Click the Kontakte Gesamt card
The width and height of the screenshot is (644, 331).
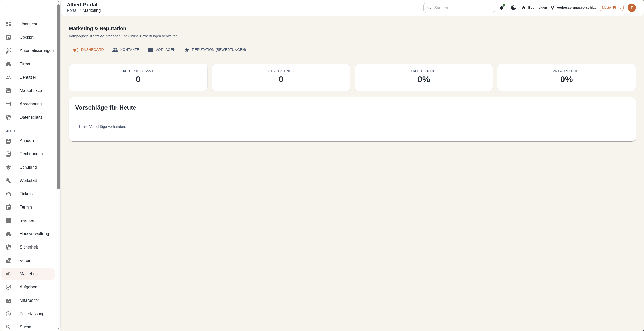[x=138, y=77]
